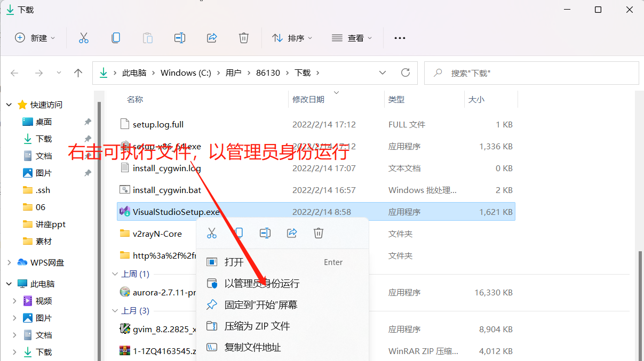Click the Delete icon on the toolbar

pos(244,37)
